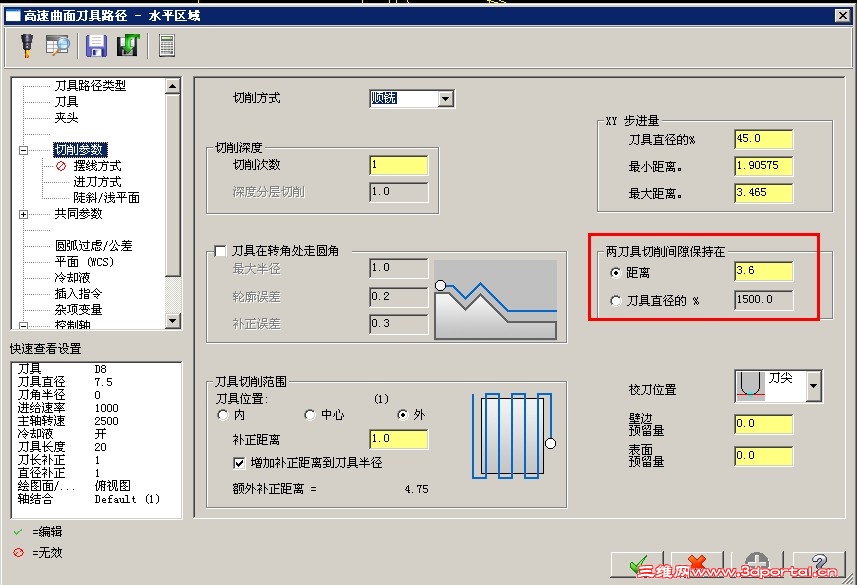Expand the 共同参数 tree node
857x585 pixels.
24,214
